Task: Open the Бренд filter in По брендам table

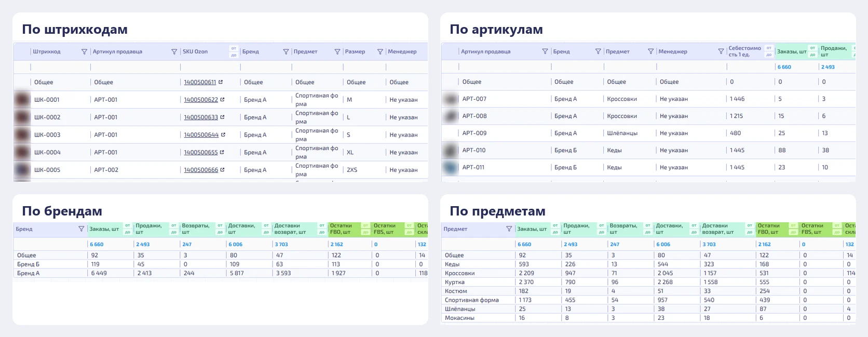Action: [81, 229]
